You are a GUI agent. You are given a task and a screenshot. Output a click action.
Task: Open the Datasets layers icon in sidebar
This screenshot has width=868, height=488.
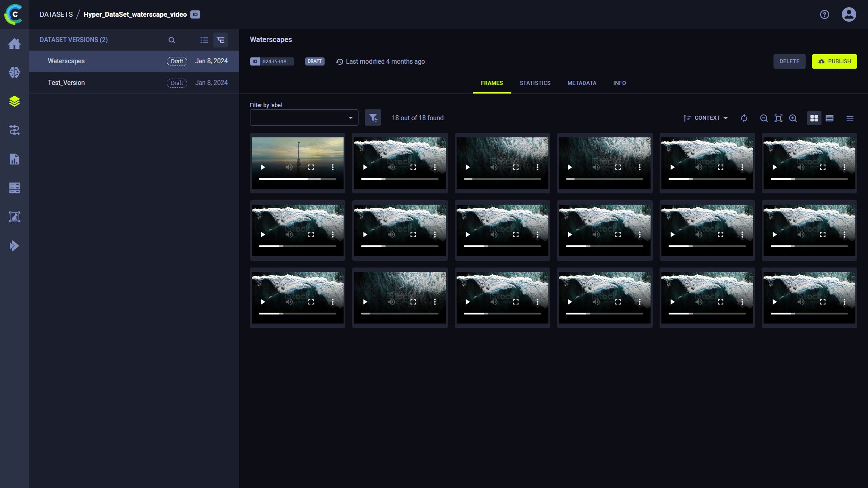pyautogui.click(x=14, y=101)
